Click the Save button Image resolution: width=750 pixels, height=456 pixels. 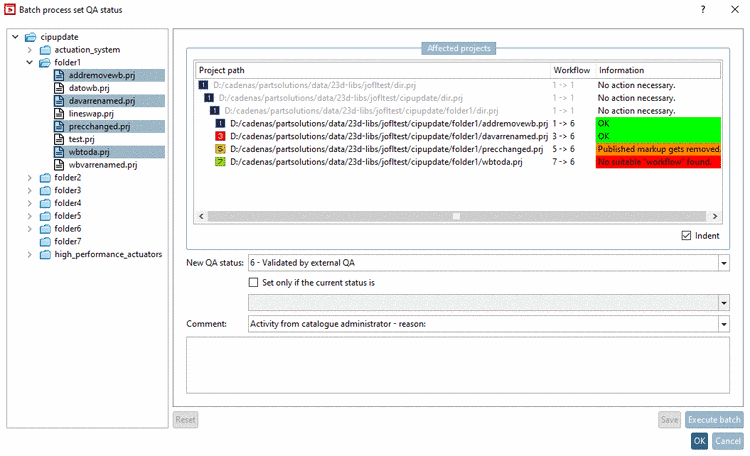coord(669,420)
